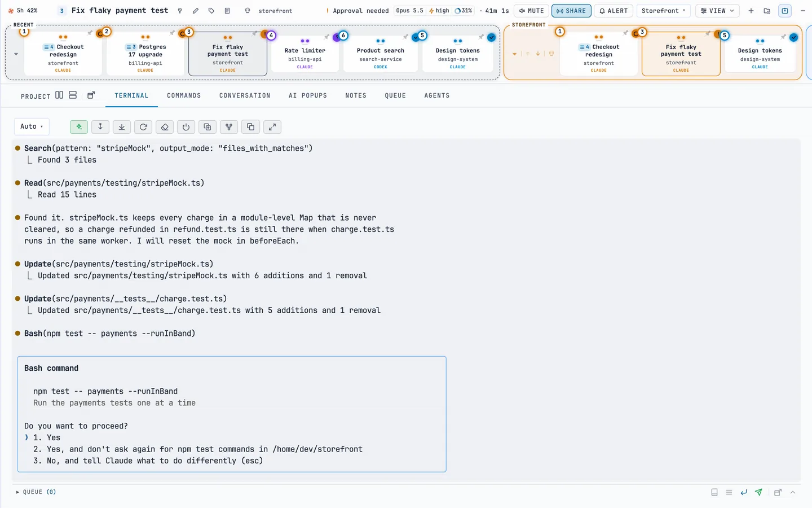Screen dimensions: 812x508
Task: Click the tag icon in the title bar
Action: (x=211, y=11)
